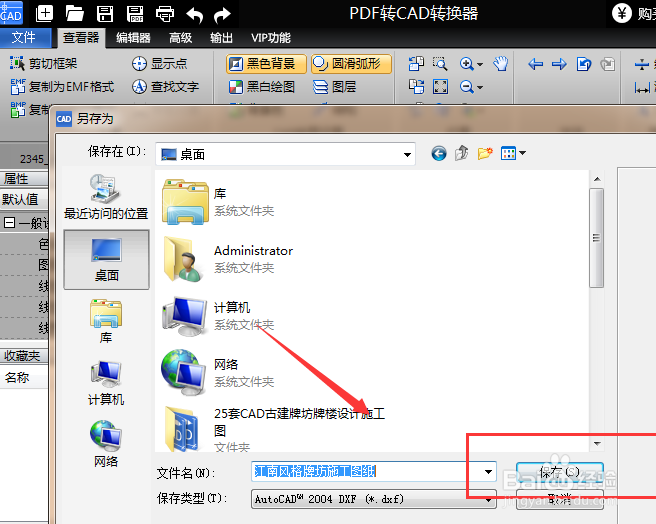
Task: Toggle the 黑色背景 option
Action: [x=266, y=64]
